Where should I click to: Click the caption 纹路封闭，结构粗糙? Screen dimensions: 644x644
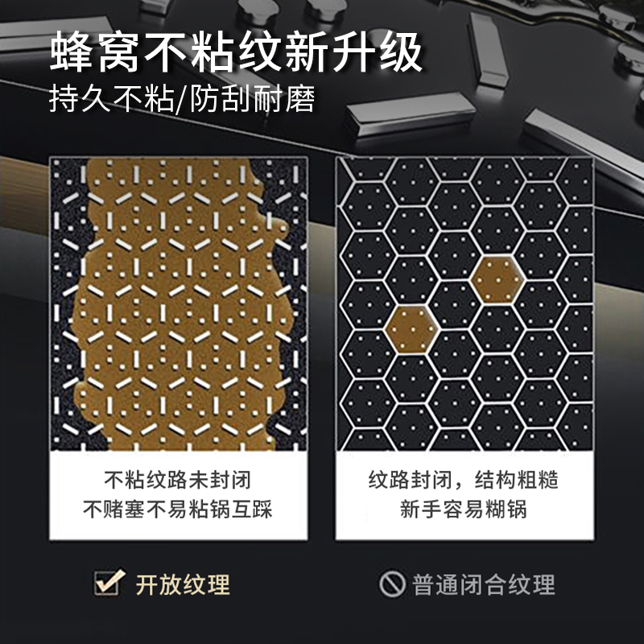464,480
